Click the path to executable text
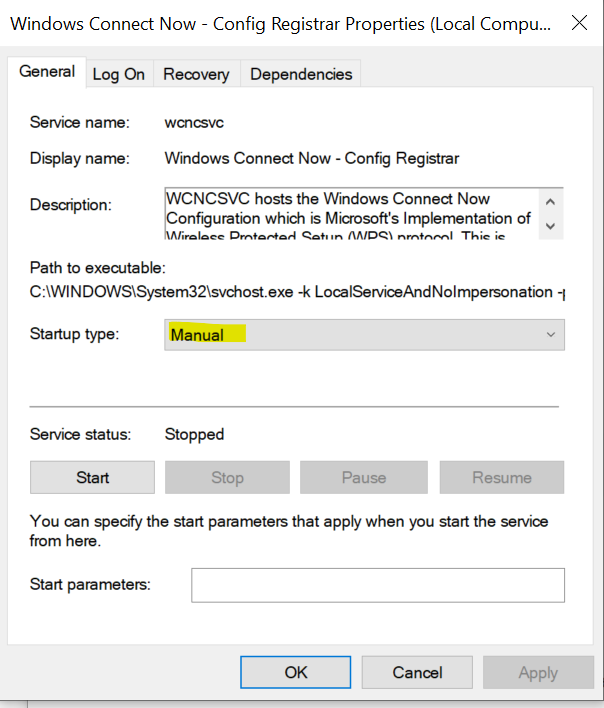Screen dimensions: 604x708 coord(297,292)
